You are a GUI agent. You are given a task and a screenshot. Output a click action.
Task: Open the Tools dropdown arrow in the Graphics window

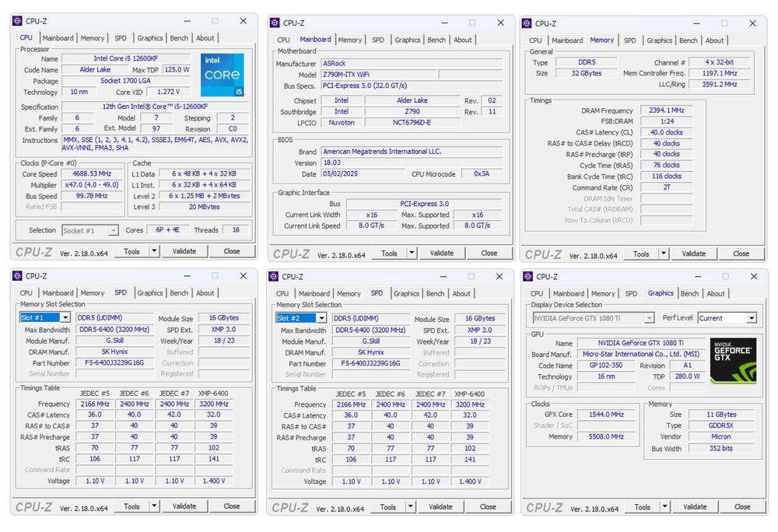click(x=664, y=506)
